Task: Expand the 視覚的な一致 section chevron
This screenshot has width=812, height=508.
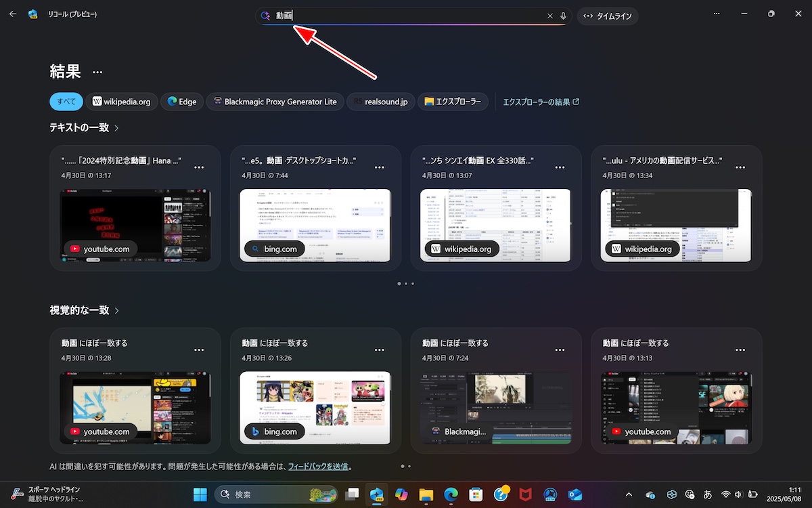Action: pos(116,311)
